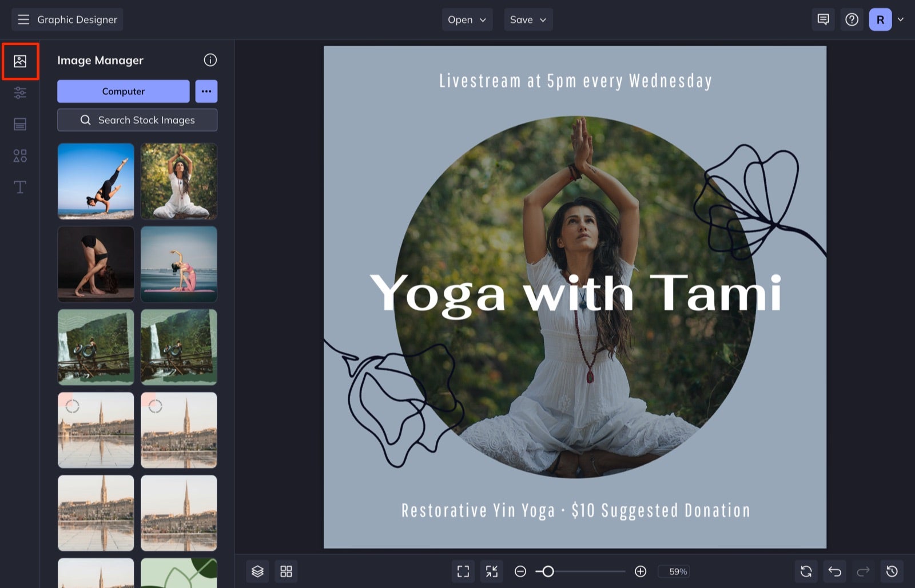Click the Search Stock Images field
The height and width of the screenshot is (588, 915).
(137, 120)
